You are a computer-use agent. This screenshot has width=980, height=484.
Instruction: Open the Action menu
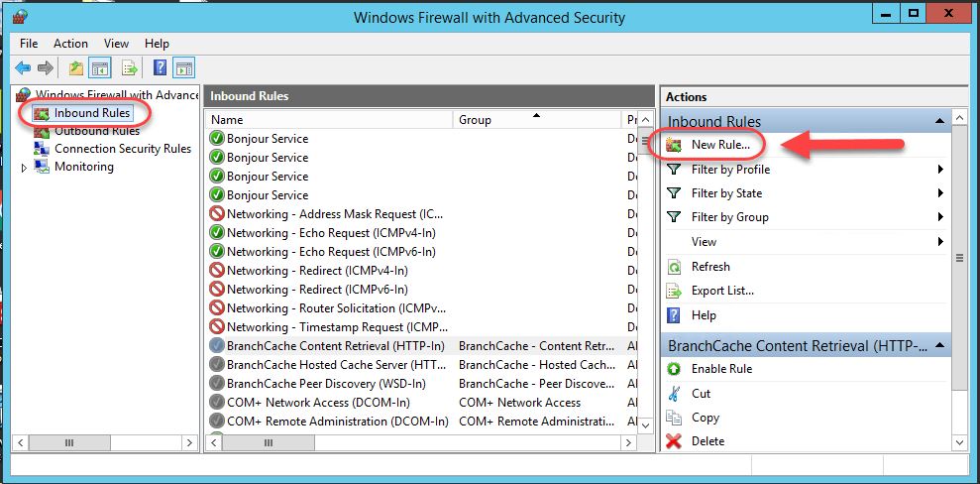pos(70,44)
